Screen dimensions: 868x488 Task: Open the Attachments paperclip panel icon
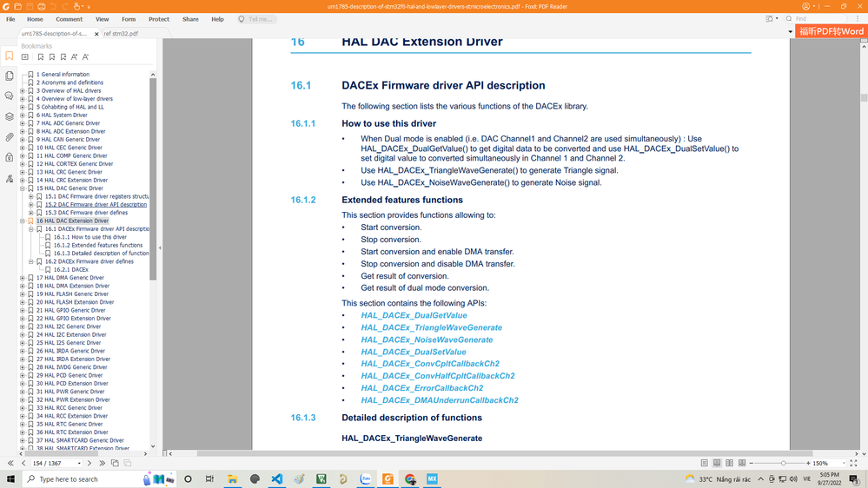point(10,137)
